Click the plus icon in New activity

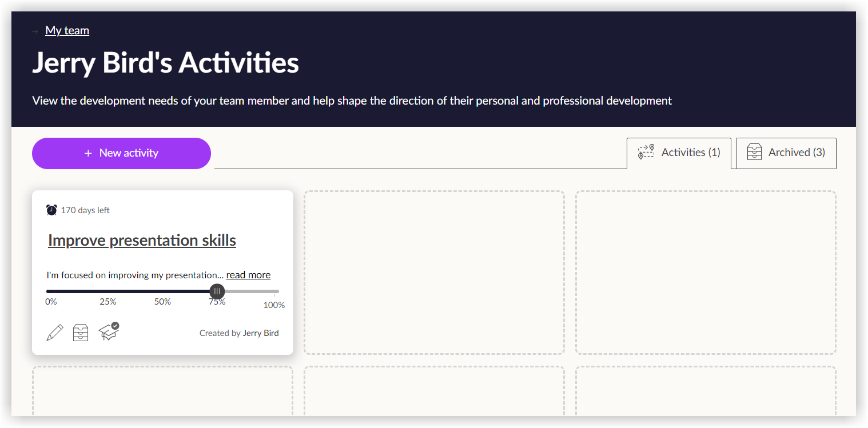88,153
